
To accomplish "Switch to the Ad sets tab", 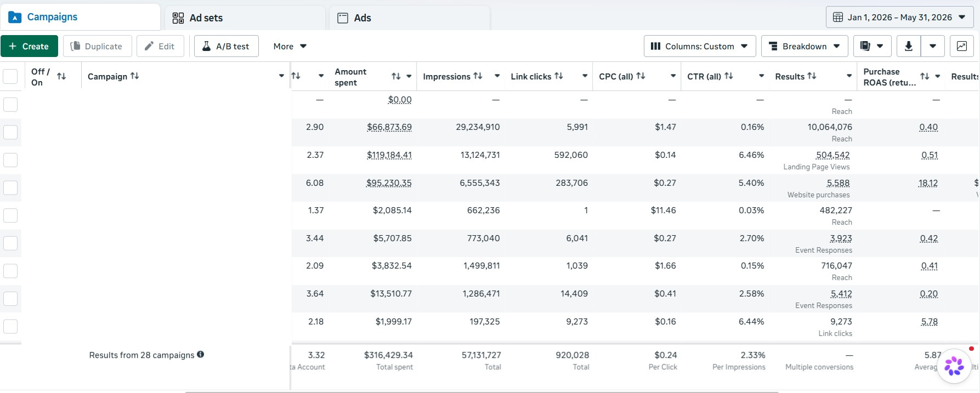I will (245, 18).
